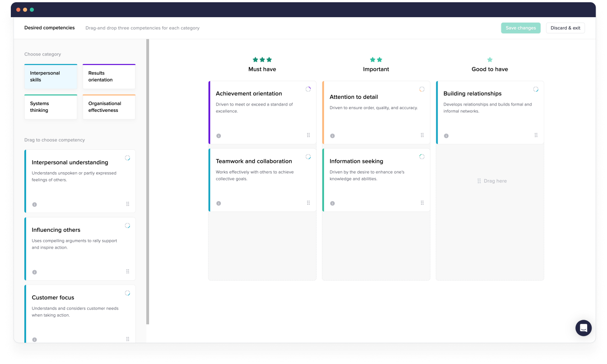
Task: Click drag handle on Teamwork and collaboration card
Action: tap(308, 203)
